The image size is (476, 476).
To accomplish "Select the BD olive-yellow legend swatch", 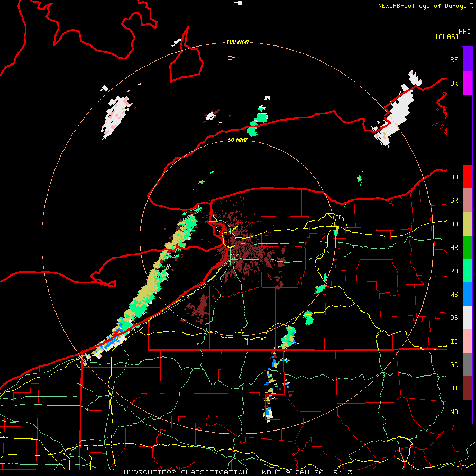I will coord(467,224).
